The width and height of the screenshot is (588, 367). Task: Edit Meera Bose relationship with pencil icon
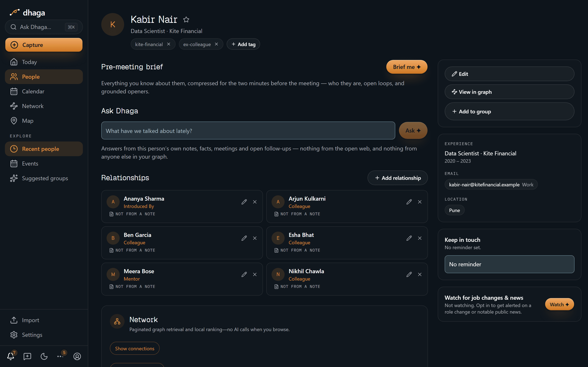[244, 274]
